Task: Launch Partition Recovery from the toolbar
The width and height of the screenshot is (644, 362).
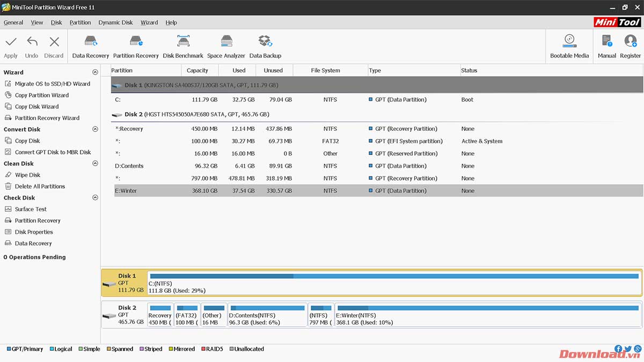Action: [x=136, y=47]
